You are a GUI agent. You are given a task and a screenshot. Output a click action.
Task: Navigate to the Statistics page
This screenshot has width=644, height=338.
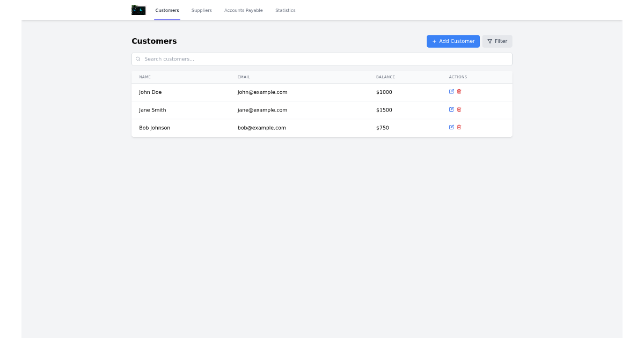[285, 10]
